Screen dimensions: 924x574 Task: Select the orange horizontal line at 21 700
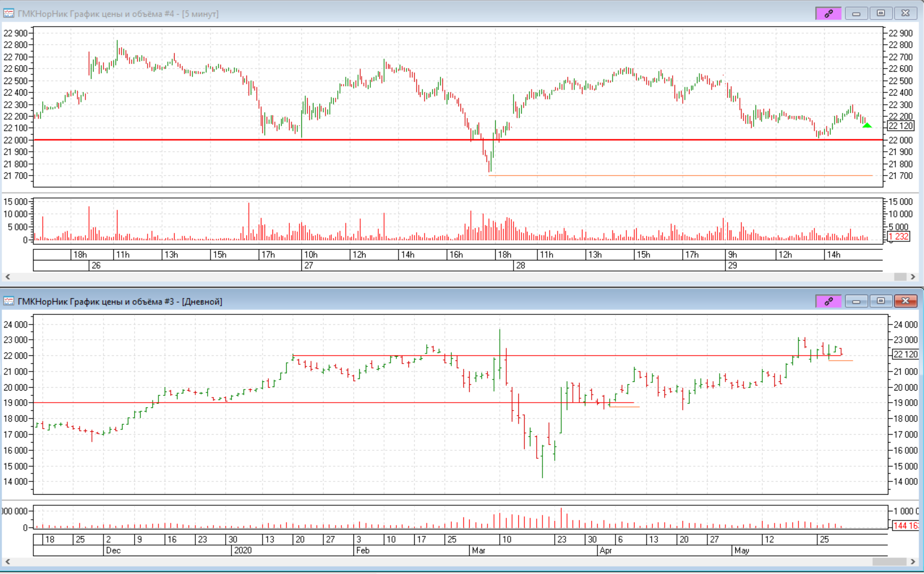click(681, 175)
